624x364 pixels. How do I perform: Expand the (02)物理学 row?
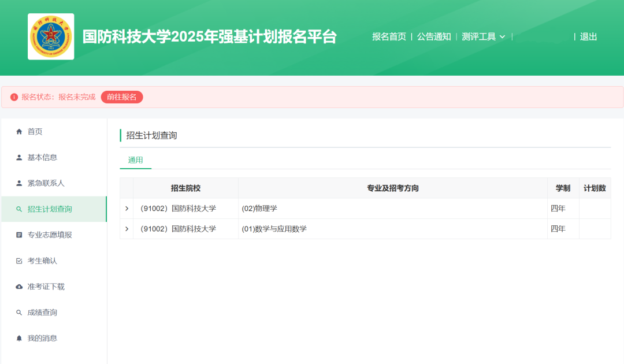(x=127, y=209)
